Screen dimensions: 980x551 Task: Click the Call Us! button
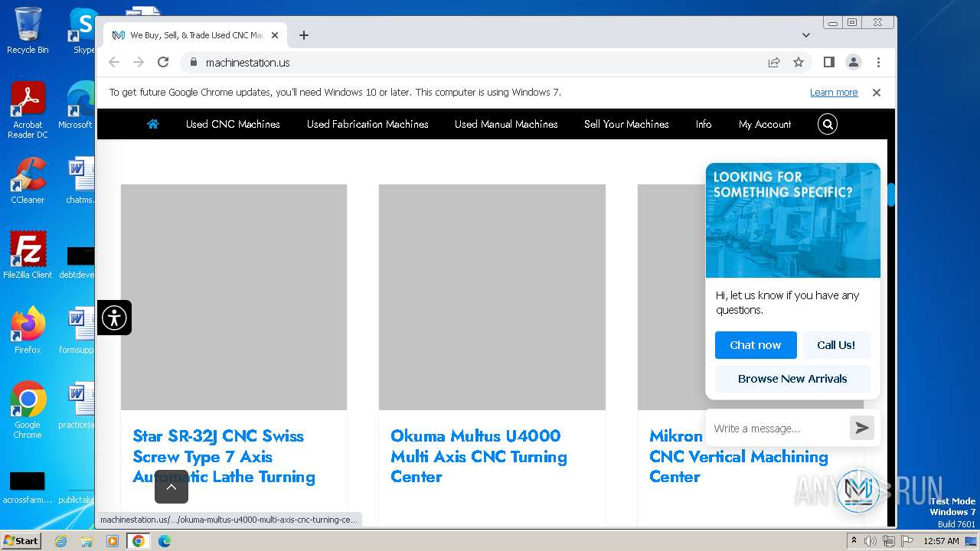pos(836,345)
